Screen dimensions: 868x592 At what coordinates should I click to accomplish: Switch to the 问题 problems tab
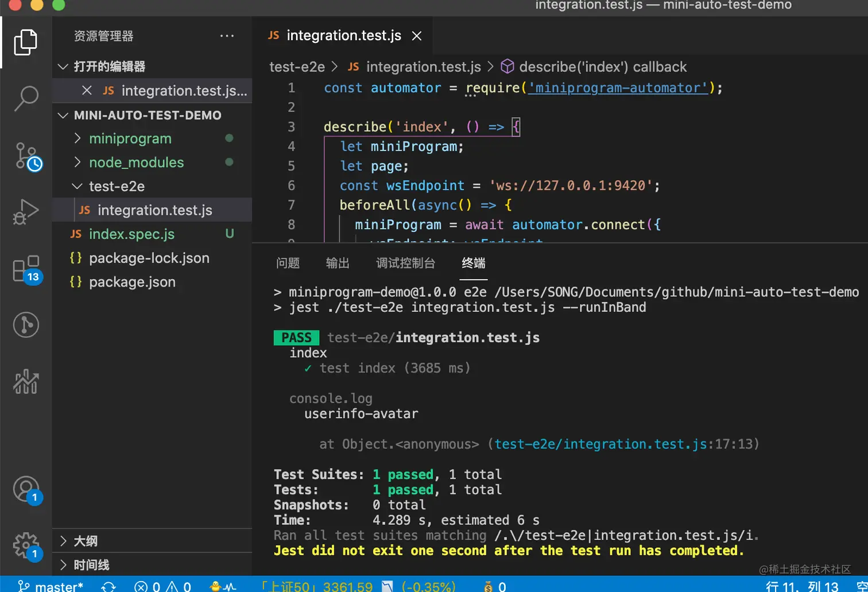tap(288, 263)
